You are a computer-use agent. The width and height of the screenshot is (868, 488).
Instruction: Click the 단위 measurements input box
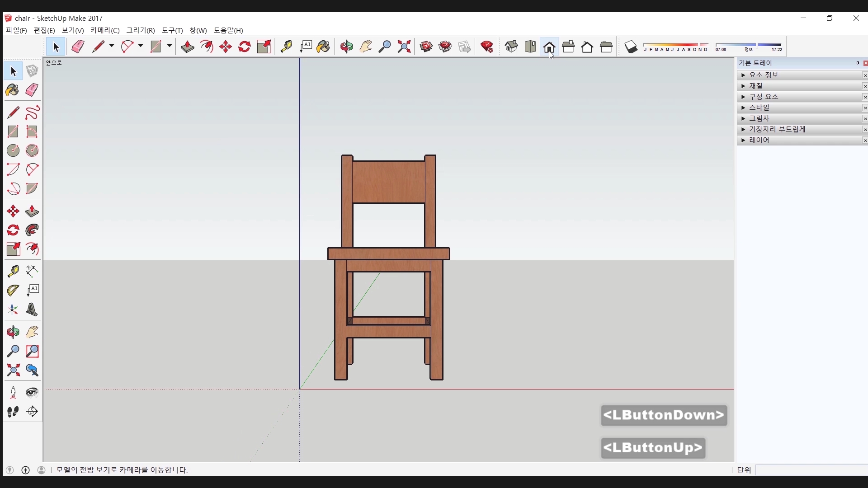click(811, 470)
